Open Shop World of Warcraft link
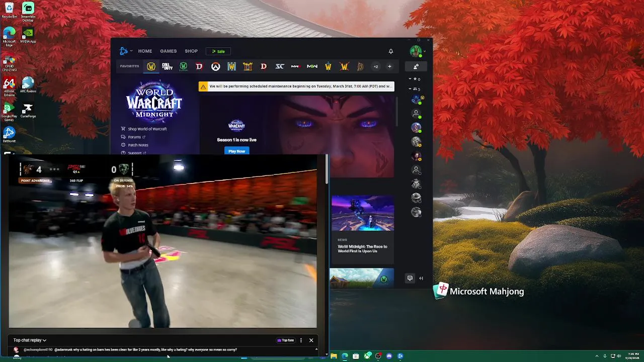 [143, 129]
